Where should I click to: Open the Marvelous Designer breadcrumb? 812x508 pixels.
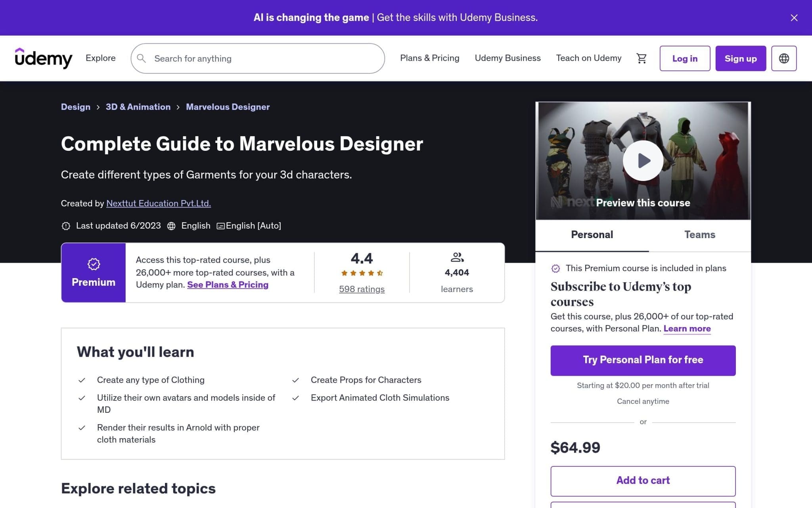click(x=228, y=107)
